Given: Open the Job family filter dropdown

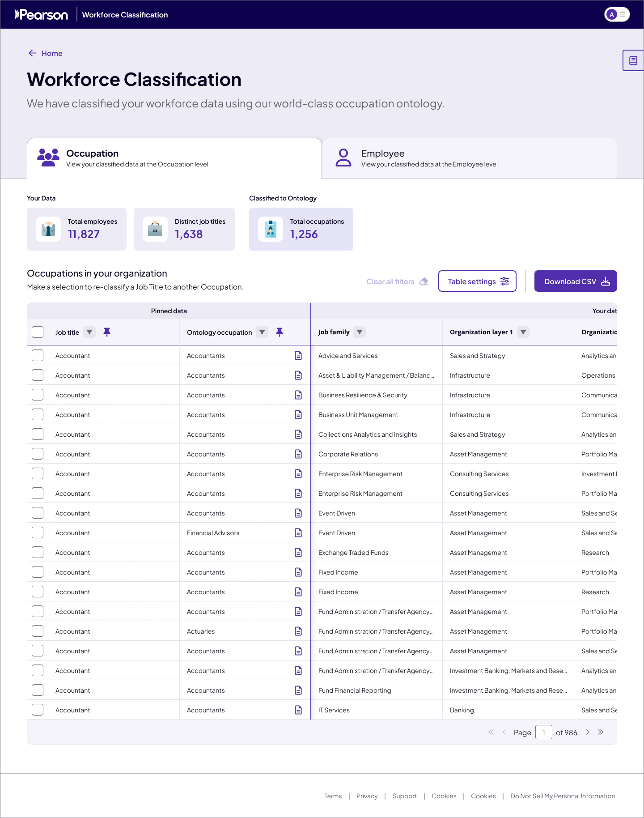Looking at the screenshot, I should pyautogui.click(x=360, y=332).
